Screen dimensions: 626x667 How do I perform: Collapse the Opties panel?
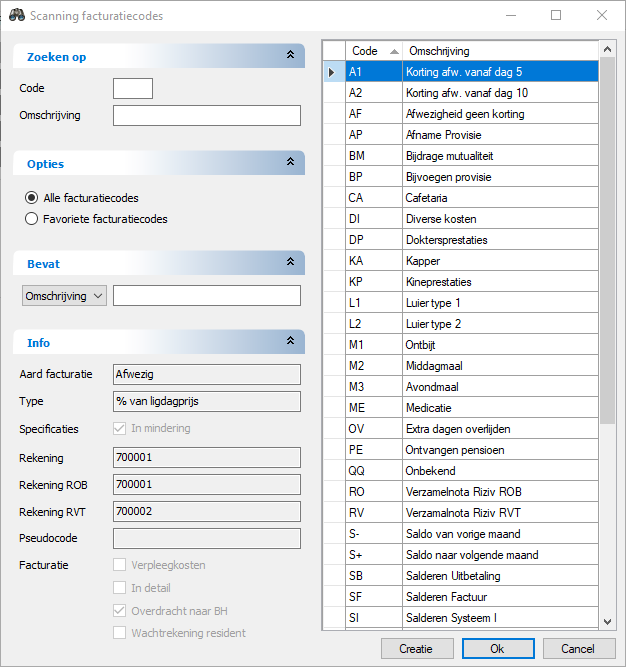[290, 163]
